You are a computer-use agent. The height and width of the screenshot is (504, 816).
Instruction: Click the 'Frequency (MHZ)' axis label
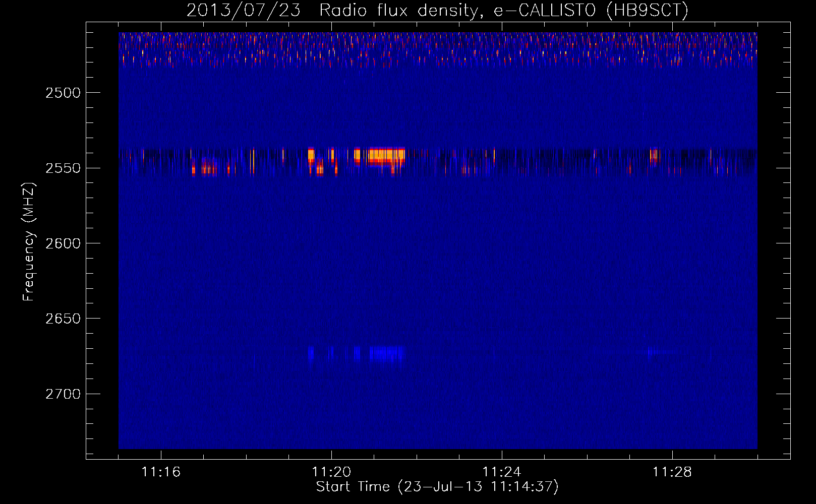pos(29,242)
